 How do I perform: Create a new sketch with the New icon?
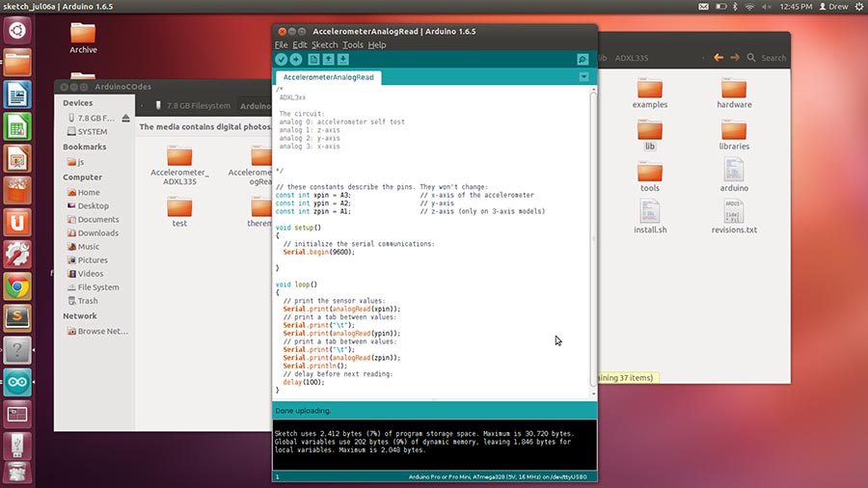pos(313,59)
